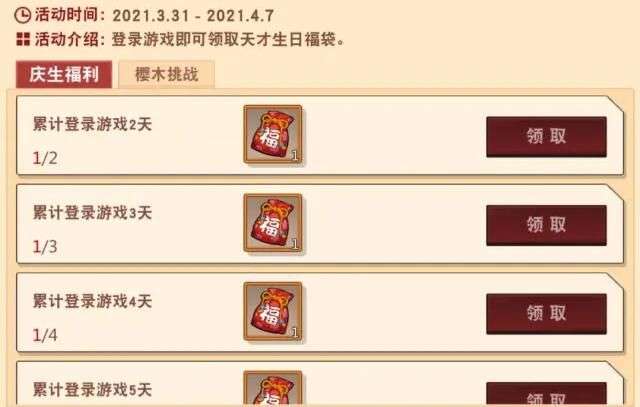This screenshot has height=407, width=640.
Task: Click lucky bag icon for 5-day login reward
Action: [273, 389]
